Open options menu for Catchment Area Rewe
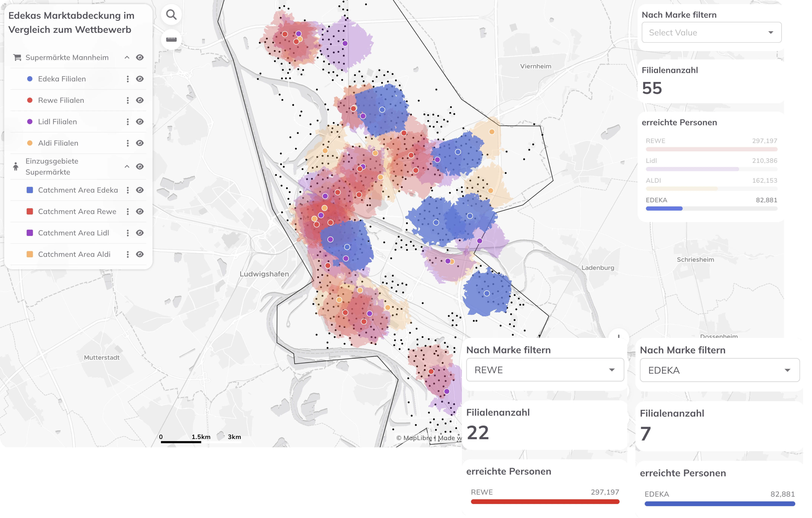The width and height of the screenshot is (812, 518). [127, 212]
